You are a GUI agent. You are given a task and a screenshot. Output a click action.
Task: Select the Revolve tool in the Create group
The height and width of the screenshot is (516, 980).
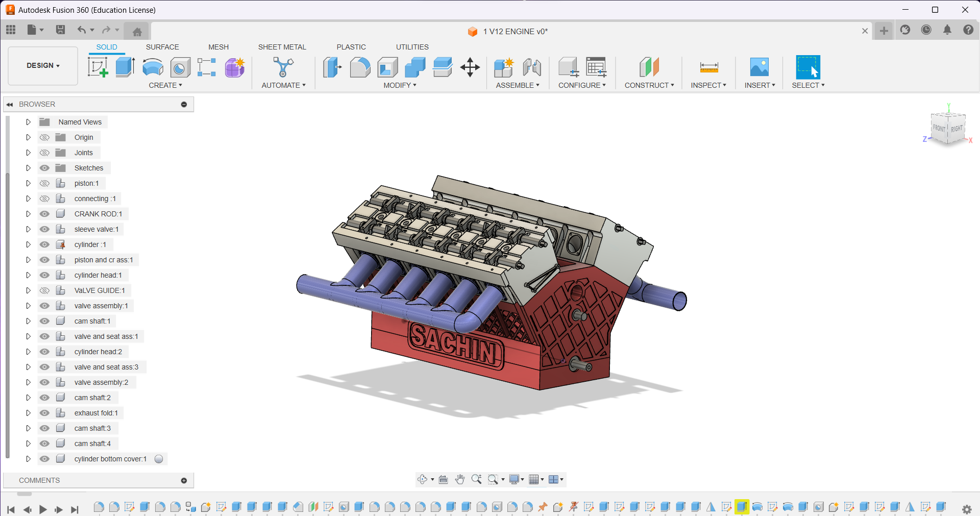153,67
